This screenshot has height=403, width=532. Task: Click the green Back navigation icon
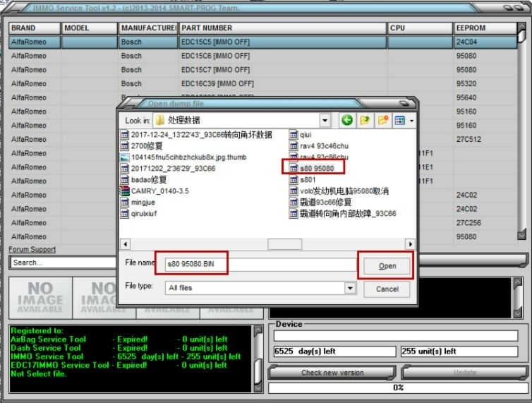pyautogui.click(x=346, y=120)
